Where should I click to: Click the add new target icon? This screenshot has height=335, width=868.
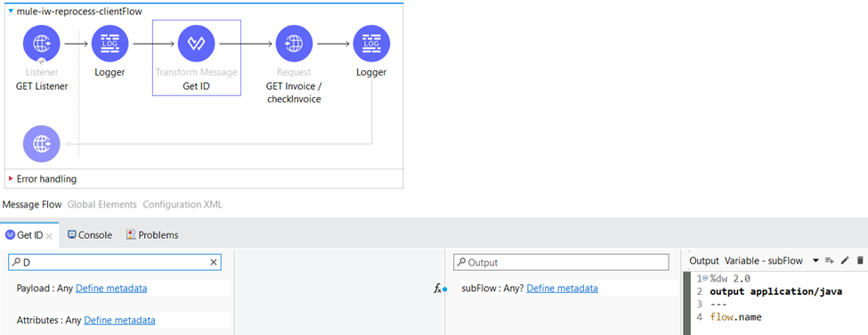(x=829, y=261)
